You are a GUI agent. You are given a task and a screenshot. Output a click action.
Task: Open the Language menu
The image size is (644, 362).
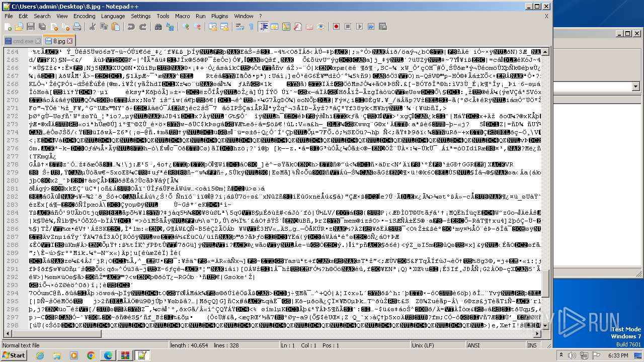click(x=113, y=16)
